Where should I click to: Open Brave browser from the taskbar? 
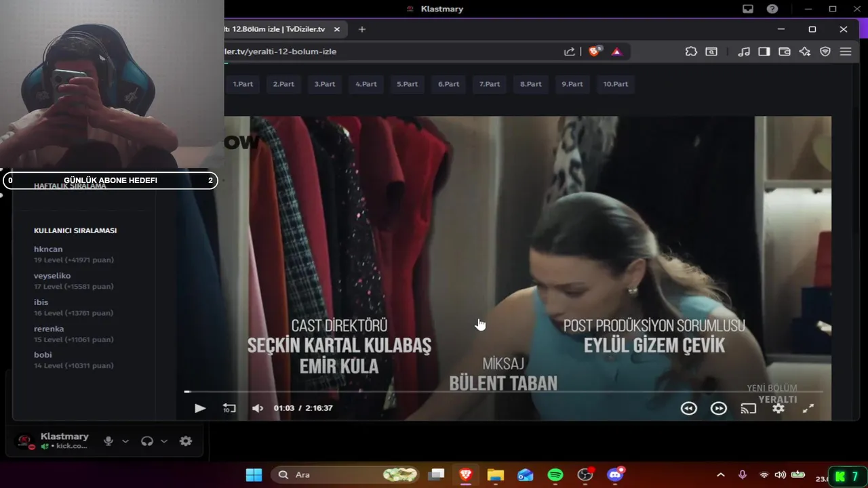click(x=466, y=475)
